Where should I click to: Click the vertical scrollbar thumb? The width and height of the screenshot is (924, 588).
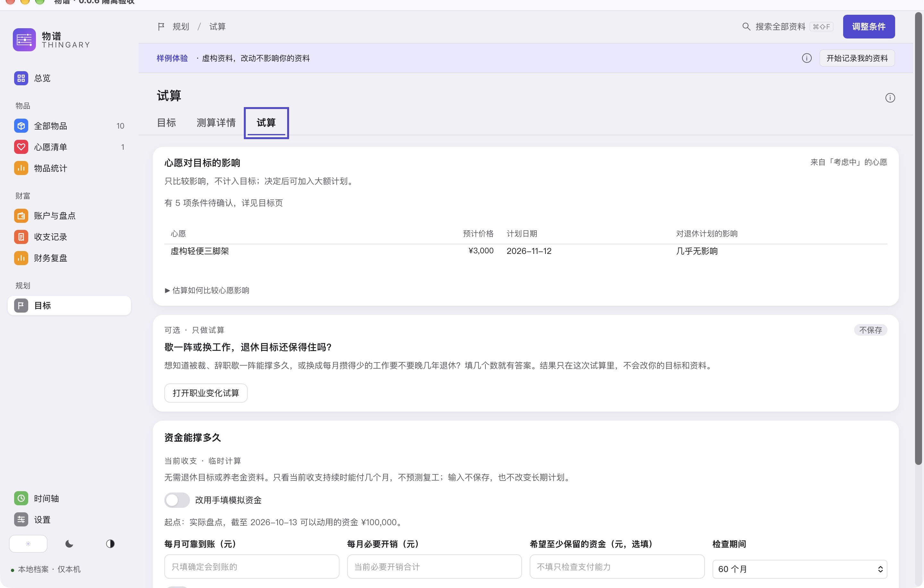918,238
